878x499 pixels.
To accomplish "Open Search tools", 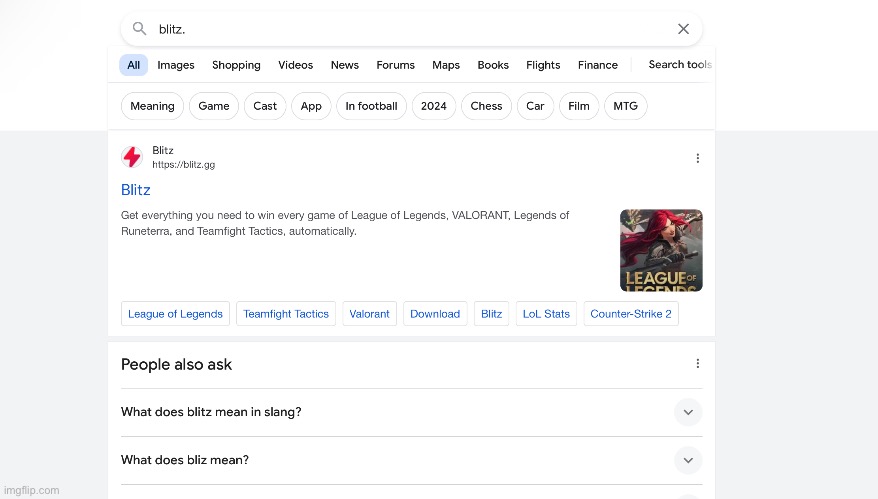I will 680,64.
